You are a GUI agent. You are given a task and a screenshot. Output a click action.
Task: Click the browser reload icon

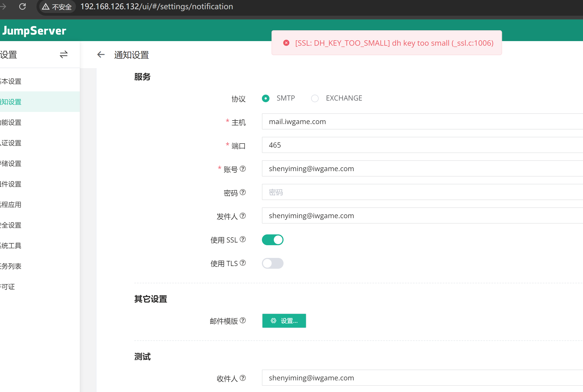coord(22,6)
